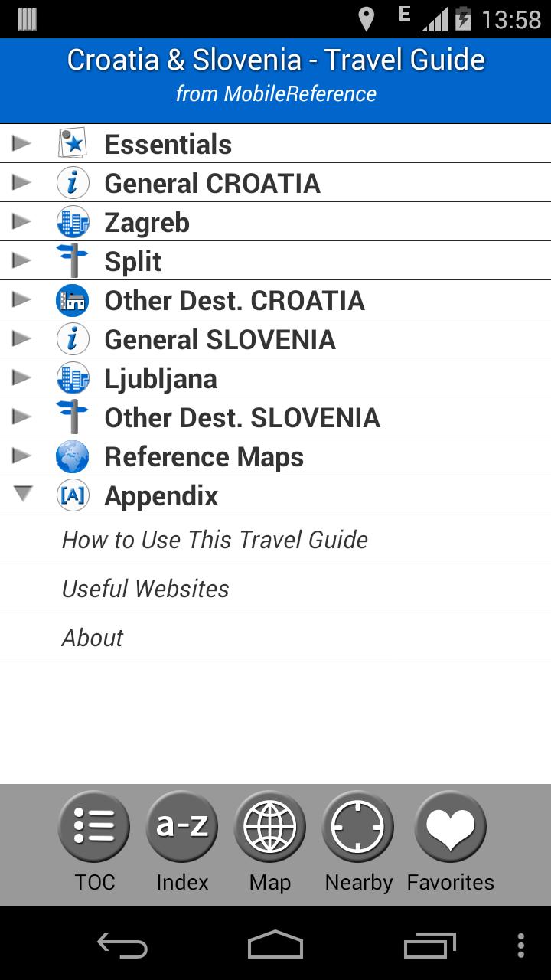Select the About entry
This screenshot has width=551, height=980.
click(x=93, y=636)
